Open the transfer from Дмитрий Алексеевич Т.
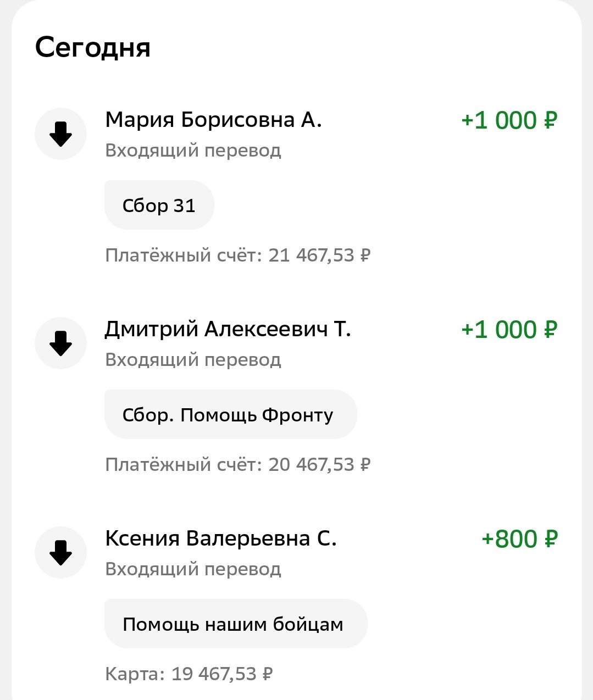 click(228, 329)
